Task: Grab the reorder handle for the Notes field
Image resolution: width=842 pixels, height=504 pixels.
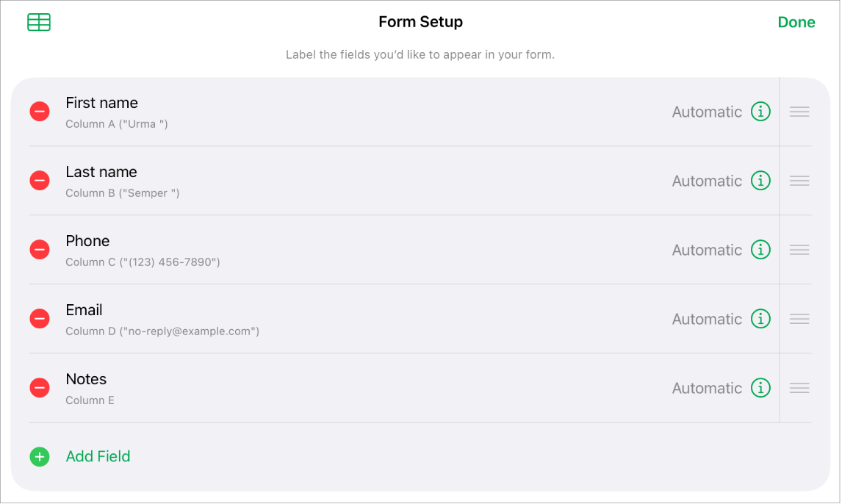Action: point(799,387)
